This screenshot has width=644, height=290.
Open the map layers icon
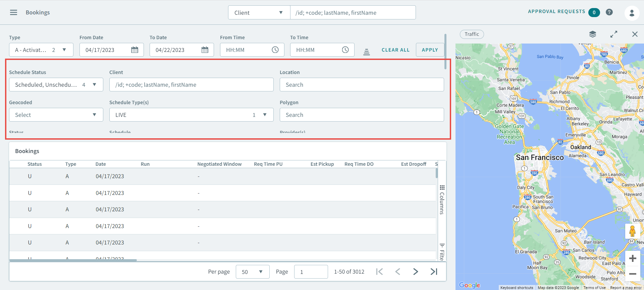593,34
